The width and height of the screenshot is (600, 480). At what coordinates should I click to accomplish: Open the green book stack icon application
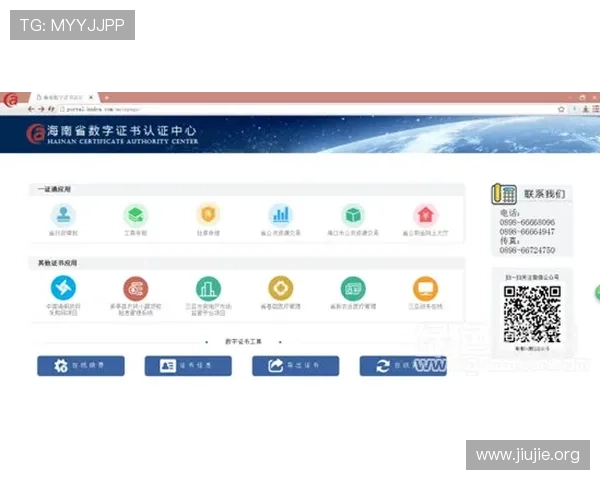[135, 215]
